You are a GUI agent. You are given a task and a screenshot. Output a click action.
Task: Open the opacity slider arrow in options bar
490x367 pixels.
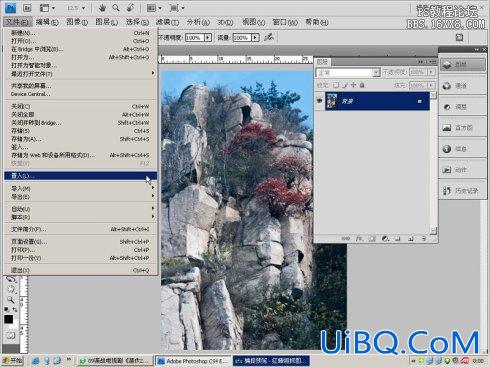[208, 37]
